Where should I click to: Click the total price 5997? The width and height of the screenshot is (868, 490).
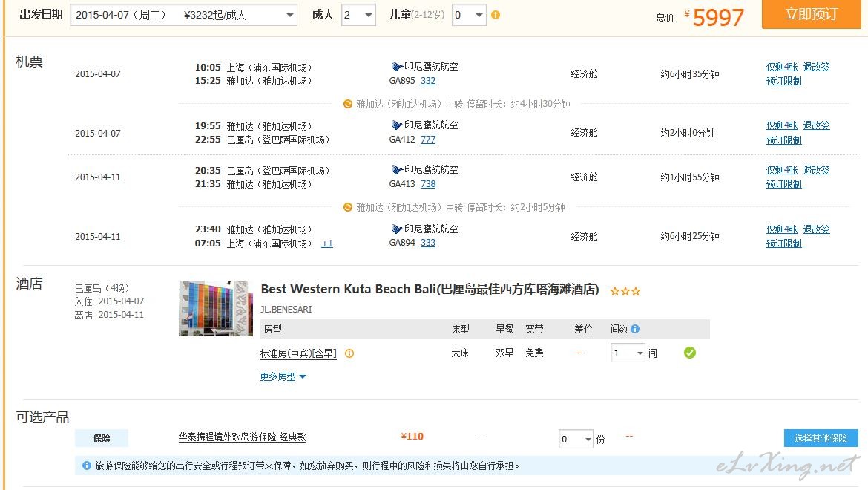tap(718, 17)
